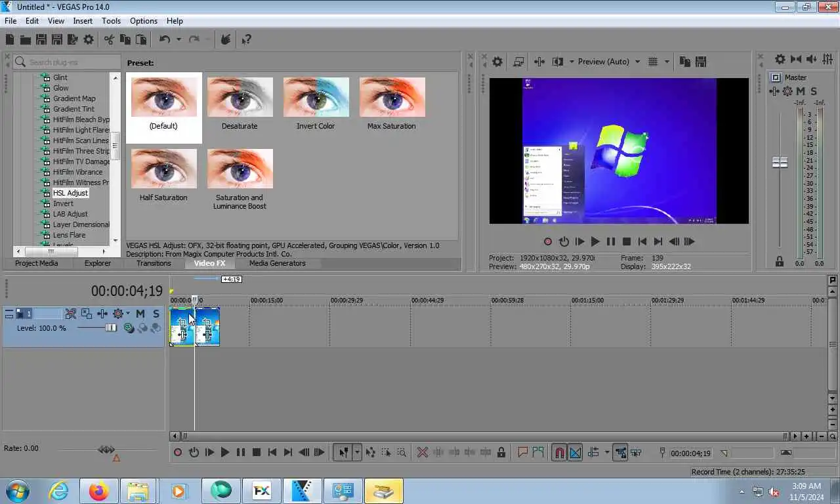Toggle Enable Snapping magnet button
Viewport: 840px width, 504px height.
[558, 452]
